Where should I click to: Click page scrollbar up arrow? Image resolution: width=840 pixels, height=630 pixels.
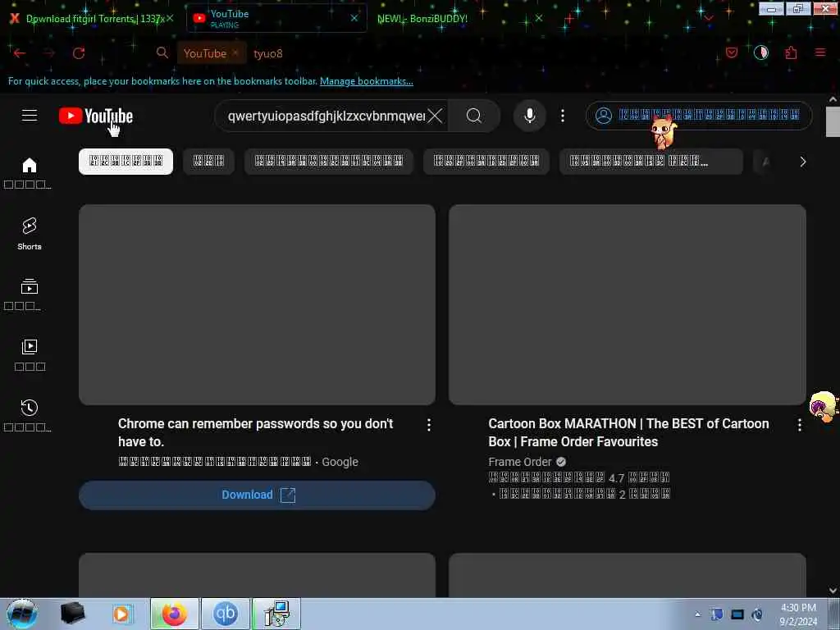tap(833, 99)
